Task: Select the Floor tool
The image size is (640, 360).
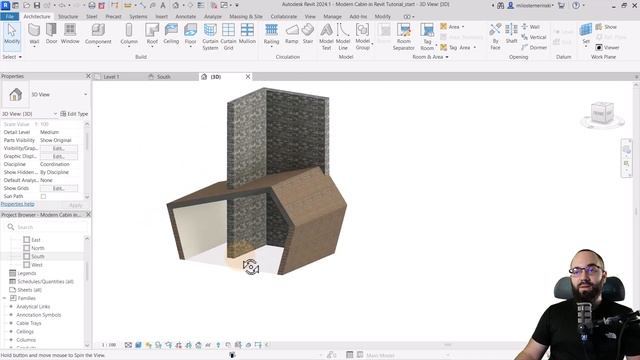Action: point(190,34)
